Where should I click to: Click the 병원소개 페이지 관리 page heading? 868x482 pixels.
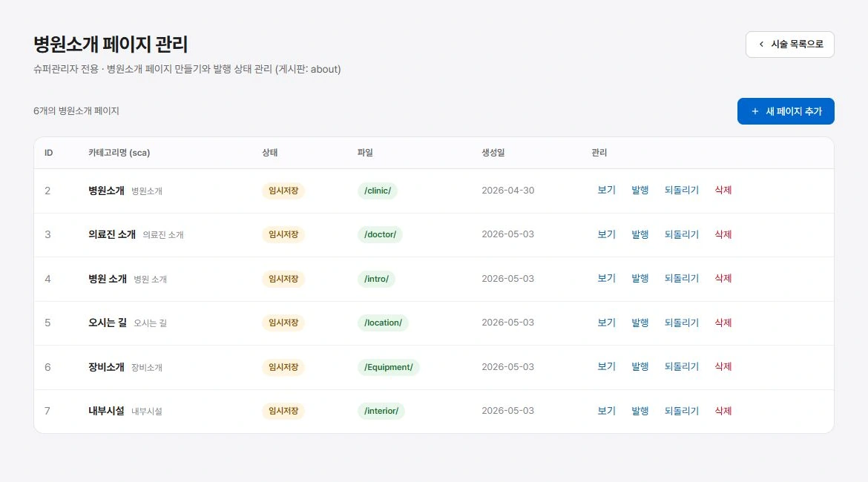coord(111,44)
